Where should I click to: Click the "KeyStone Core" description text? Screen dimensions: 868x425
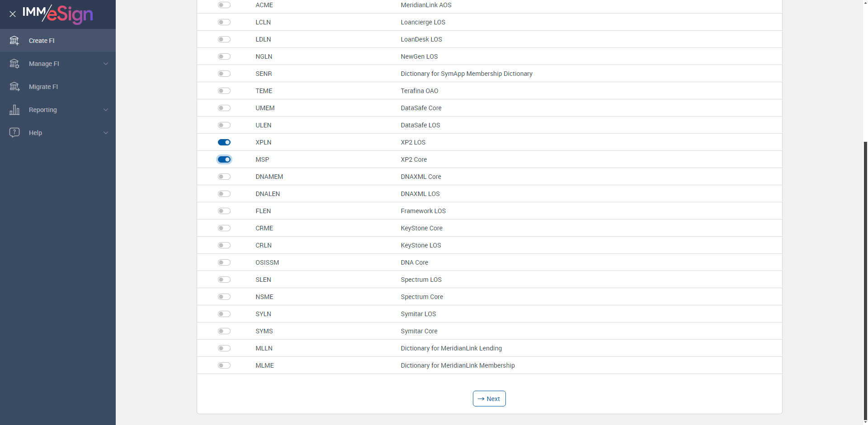[x=422, y=228]
